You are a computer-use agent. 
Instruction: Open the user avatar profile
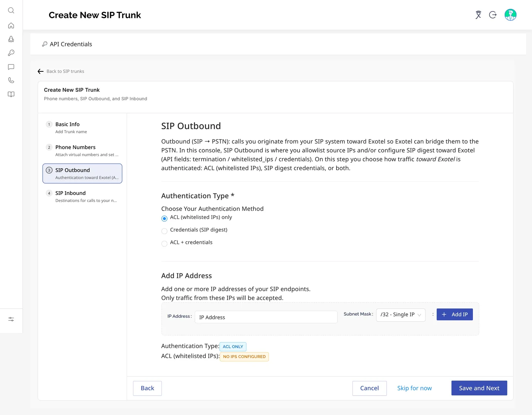(x=511, y=15)
